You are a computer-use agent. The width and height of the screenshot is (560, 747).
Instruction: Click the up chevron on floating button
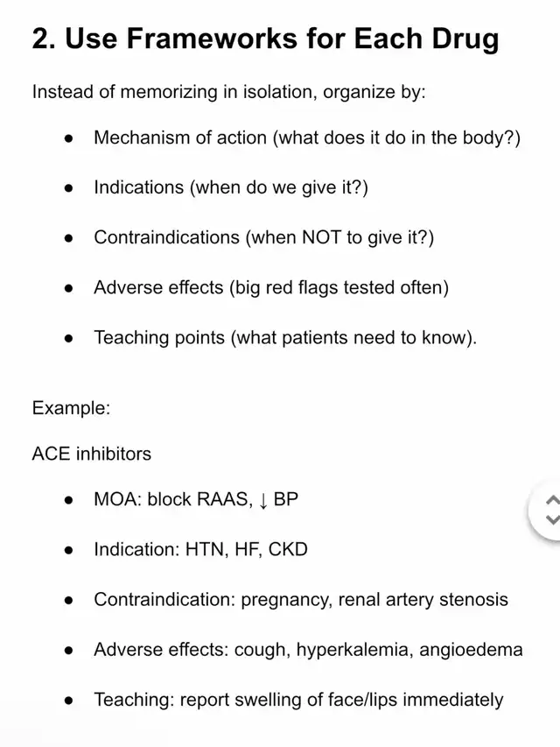[x=551, y=501]
